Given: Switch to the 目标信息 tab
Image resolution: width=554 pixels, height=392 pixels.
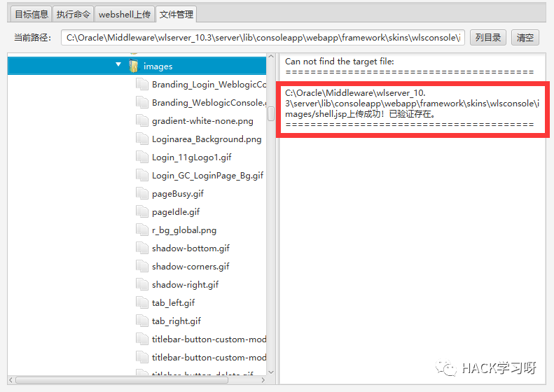Looking at the screenshot, I should tap(31, 15).
